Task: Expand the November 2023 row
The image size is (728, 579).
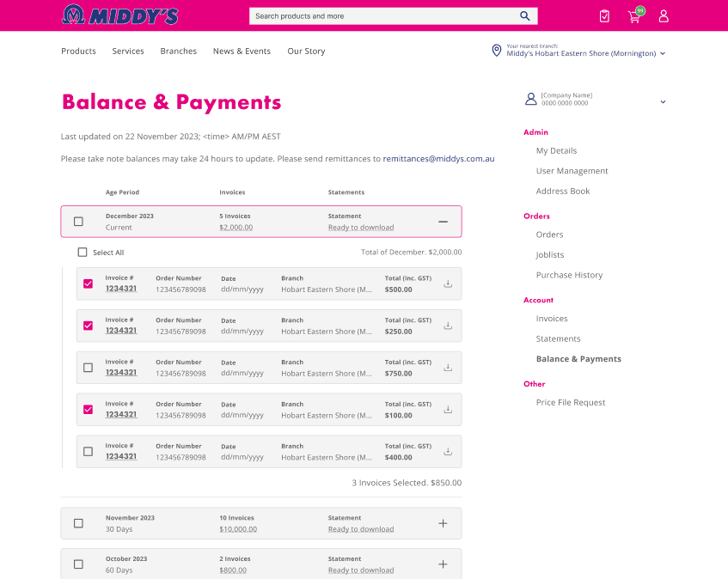Action: tap(443, 523)
